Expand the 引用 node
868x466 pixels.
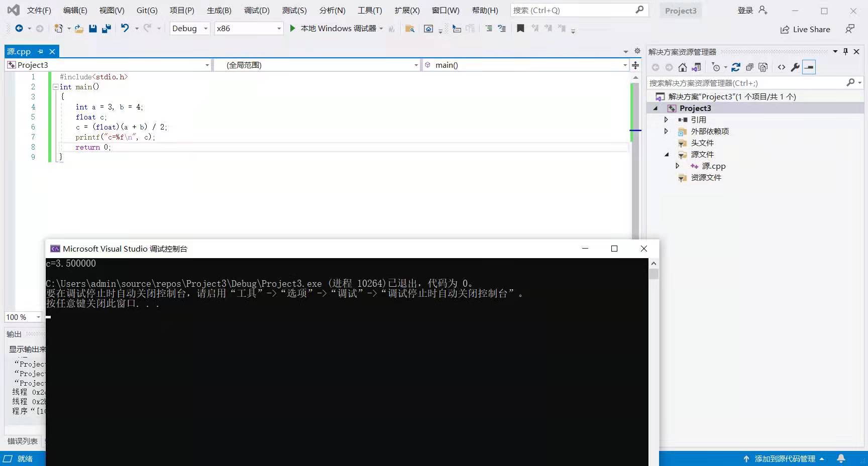click(666, 120)
